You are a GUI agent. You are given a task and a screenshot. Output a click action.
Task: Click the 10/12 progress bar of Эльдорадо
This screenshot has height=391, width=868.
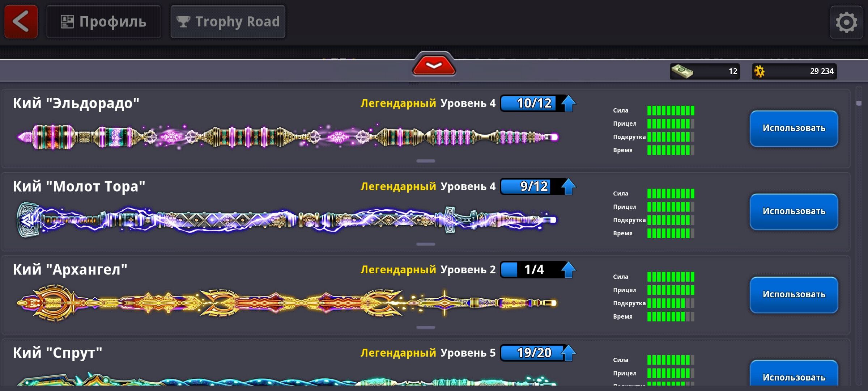(531, 104)
